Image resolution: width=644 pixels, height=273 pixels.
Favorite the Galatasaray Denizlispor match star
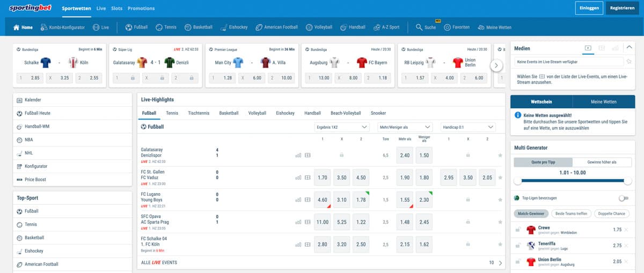(500, 155)
